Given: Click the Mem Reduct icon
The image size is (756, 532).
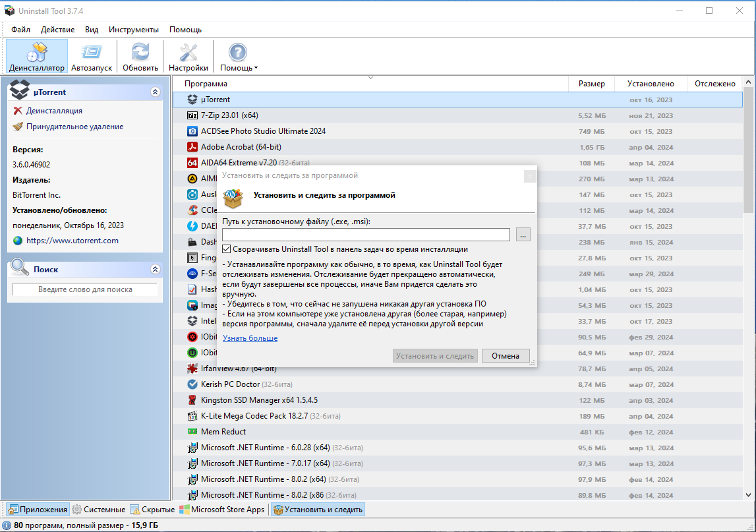Looking at the screenshot, I should tap(192, 432).
